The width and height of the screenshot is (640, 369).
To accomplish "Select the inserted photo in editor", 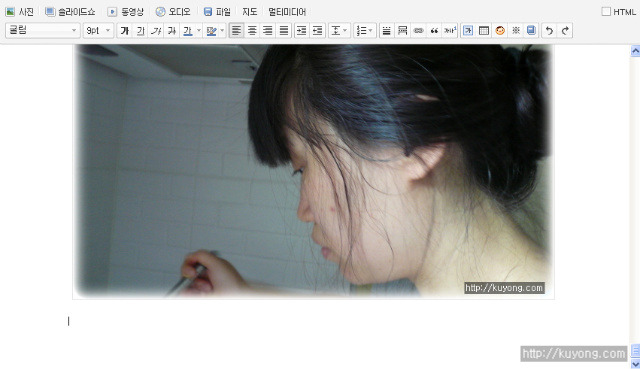I will [x=313, y=171].
